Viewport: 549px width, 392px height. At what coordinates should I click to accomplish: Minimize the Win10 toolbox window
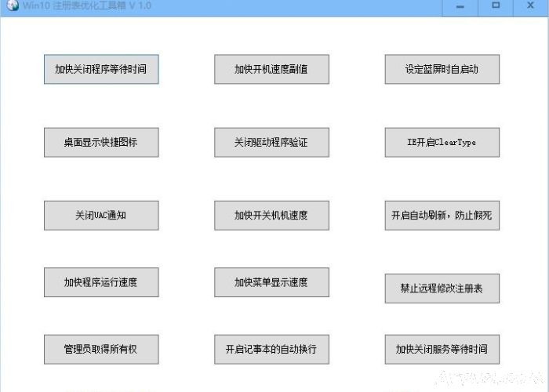coord(460,6)
